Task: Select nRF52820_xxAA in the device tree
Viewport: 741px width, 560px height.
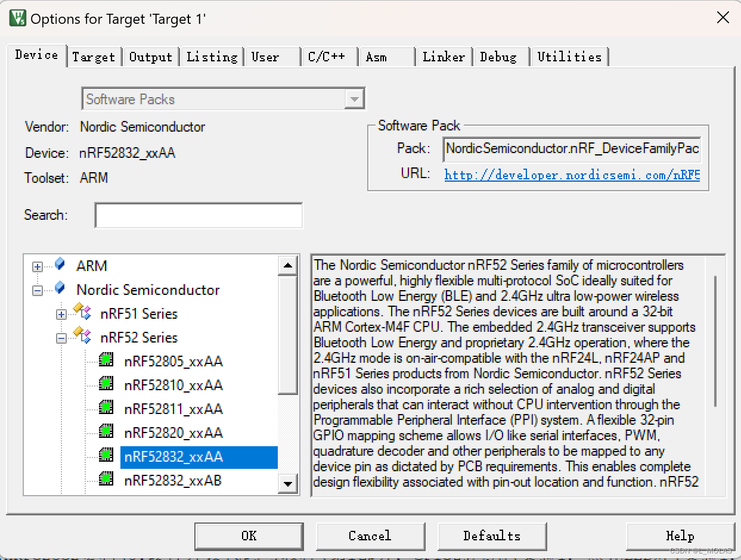Action: [x=173, y=433]
